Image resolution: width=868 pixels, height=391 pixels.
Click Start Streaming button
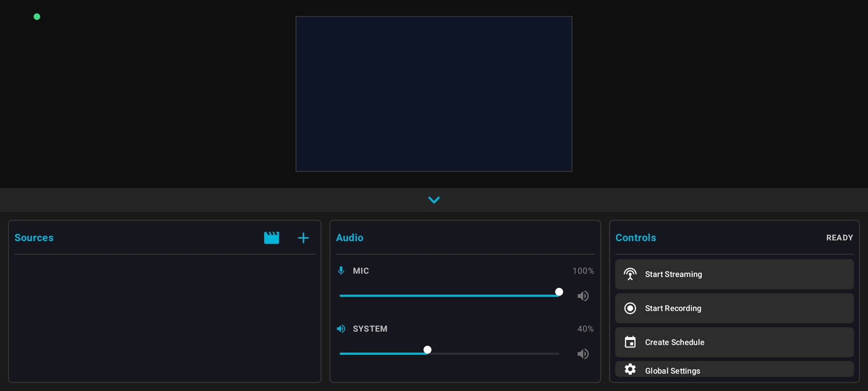click(734, 274)
